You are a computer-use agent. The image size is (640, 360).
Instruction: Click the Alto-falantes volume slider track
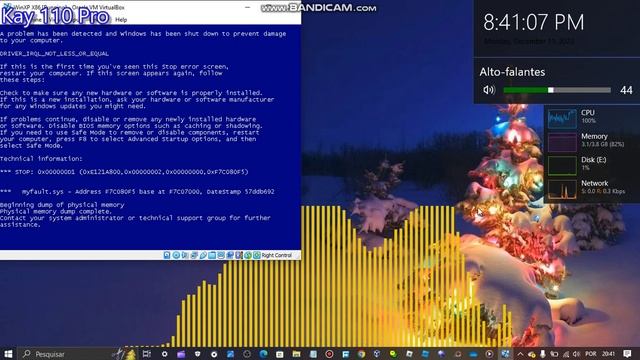pos(557,90)
